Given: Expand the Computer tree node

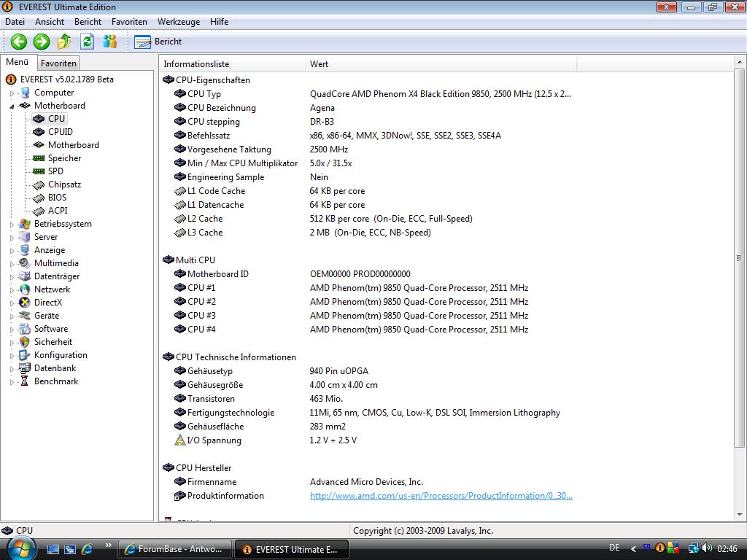Looking at the screenshot, I should click(x=12, y=93).
